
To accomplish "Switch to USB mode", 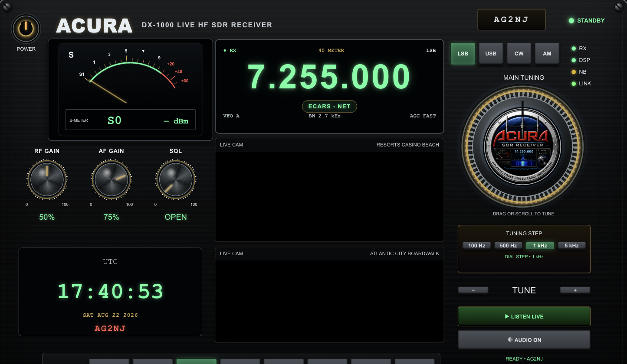I will (491, 54).
